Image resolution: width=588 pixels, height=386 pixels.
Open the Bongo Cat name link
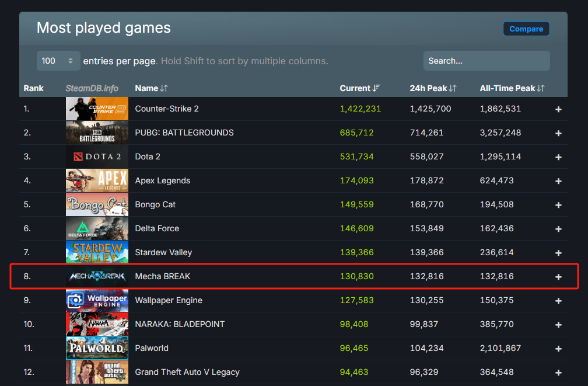coord(155,204)
